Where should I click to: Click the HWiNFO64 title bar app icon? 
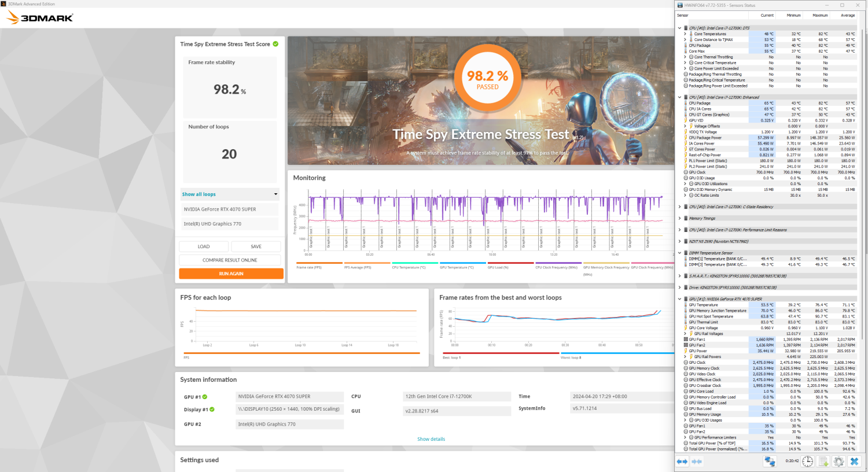click(679, 5)
